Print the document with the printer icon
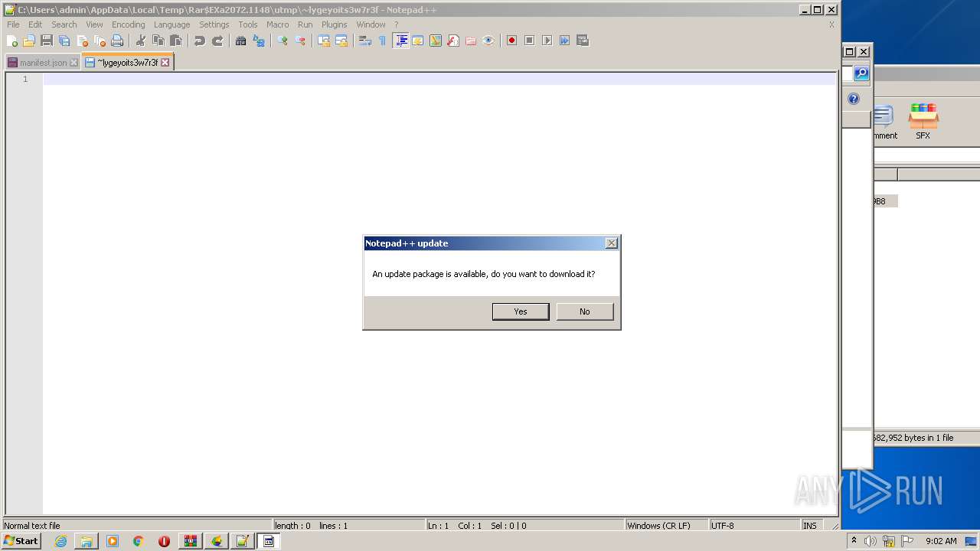This screenshot has width=980, height=551. pyautogui.click(x=117, y=41)
